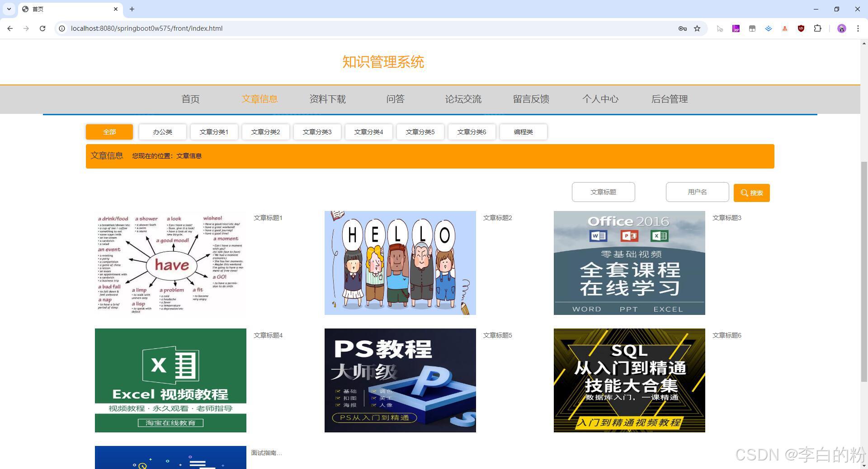Filter articles by 编程类

[x=523, y=132]
